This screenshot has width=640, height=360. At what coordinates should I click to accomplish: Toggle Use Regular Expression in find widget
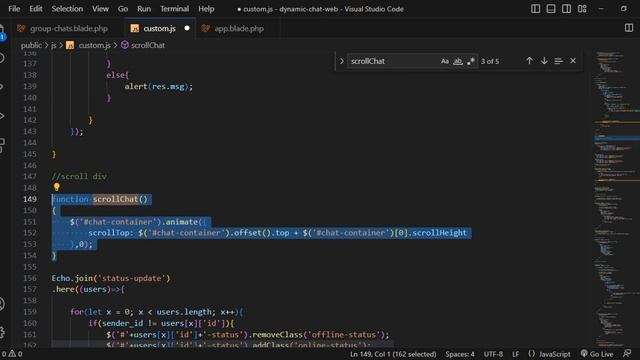(471, 61)
